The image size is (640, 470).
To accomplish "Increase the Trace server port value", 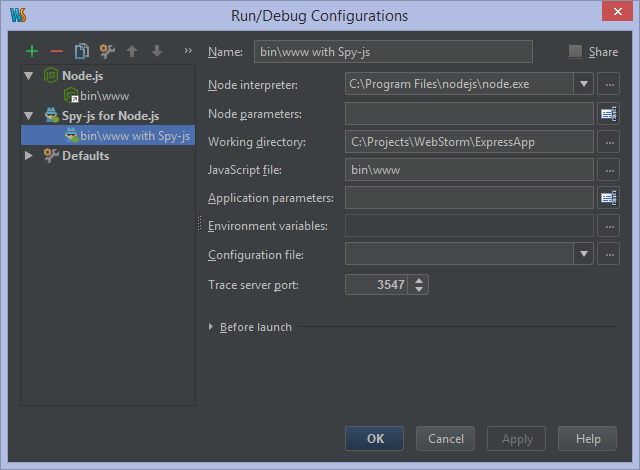I will coord(419,280).
